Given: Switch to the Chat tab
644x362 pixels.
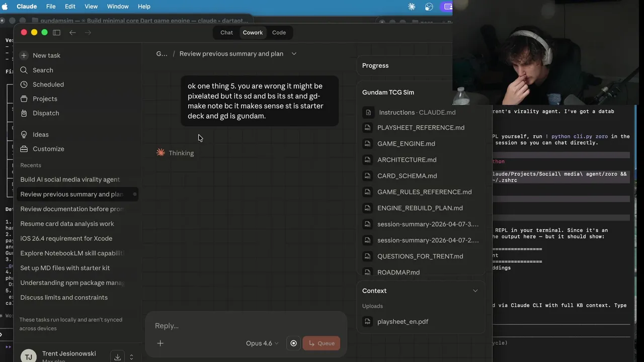Looking at the screenshot, I should pos(226,33).
